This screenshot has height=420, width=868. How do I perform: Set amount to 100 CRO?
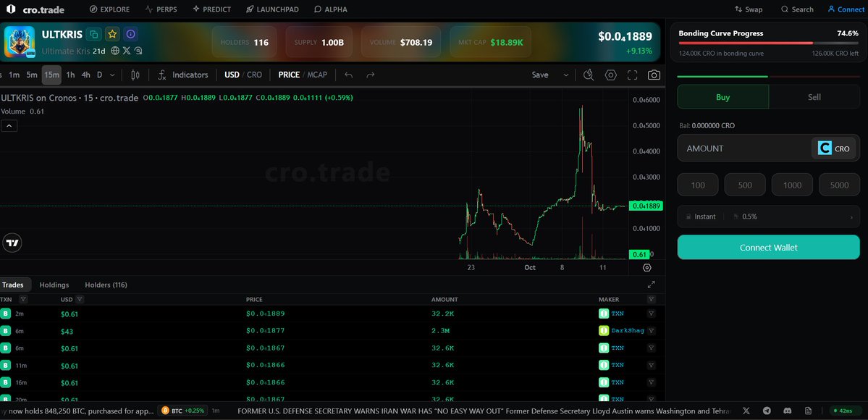click(x=697, y=185)
